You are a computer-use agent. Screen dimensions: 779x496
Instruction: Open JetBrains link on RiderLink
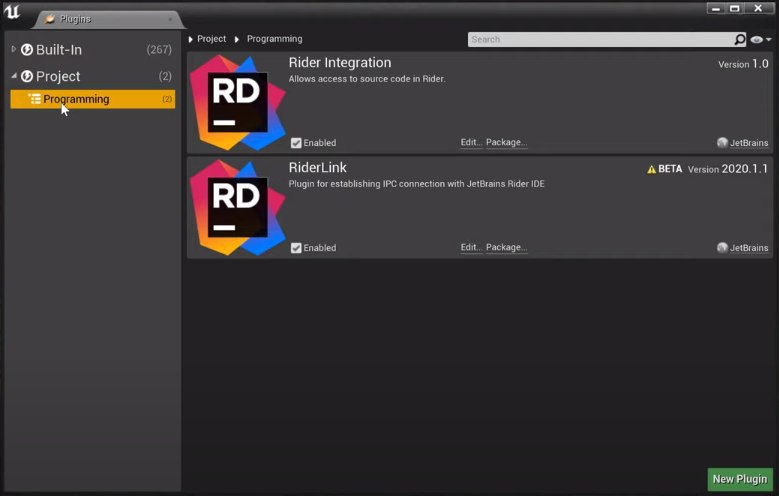[x=749, y=248]
